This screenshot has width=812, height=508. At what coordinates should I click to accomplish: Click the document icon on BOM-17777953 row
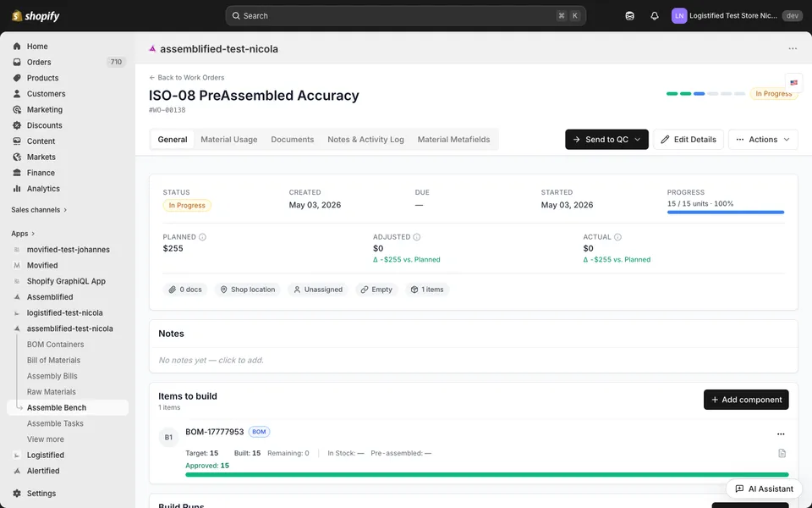(782, 454)
